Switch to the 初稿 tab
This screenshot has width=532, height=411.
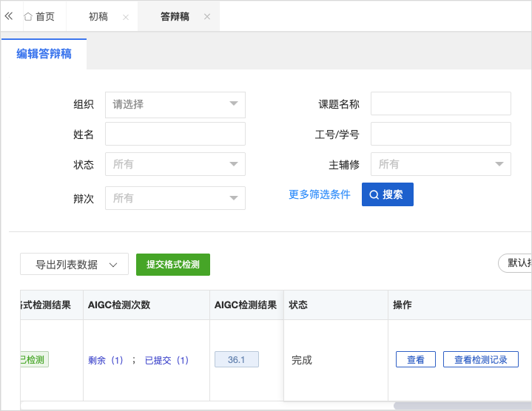click(98, 16)
